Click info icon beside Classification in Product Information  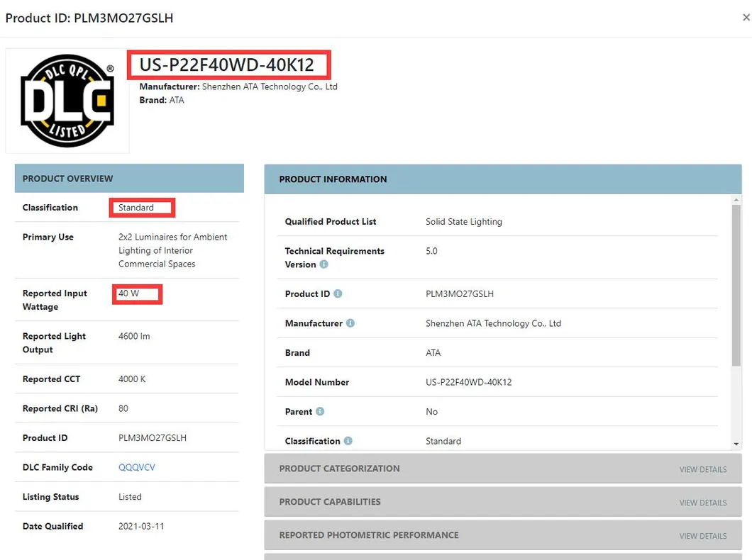pyautogui.click(x=348, y=441)
